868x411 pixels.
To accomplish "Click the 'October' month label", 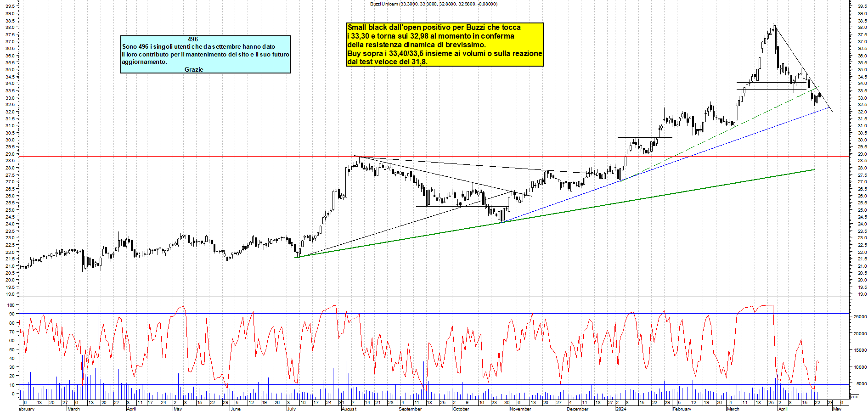I will tap(461, 409).
